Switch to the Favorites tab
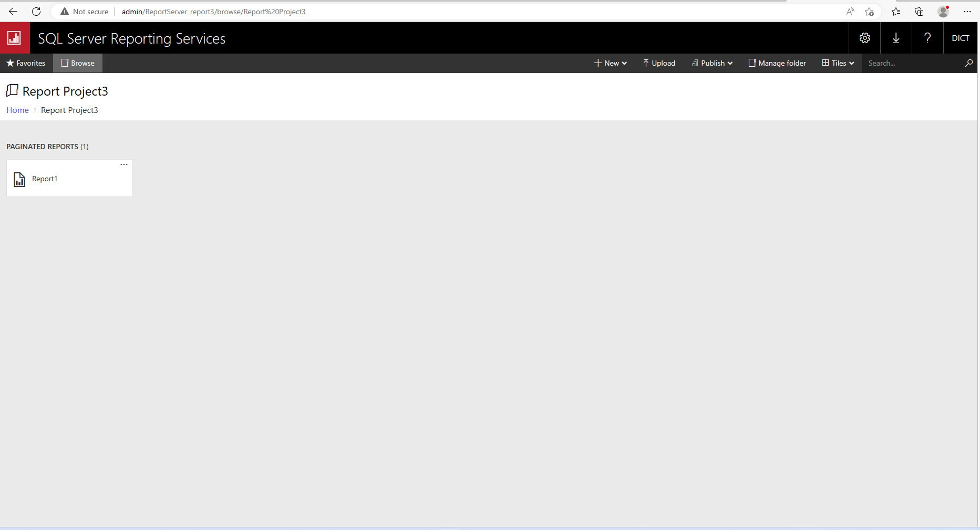This screenshot has width=980, height=530. click(26, 63)
